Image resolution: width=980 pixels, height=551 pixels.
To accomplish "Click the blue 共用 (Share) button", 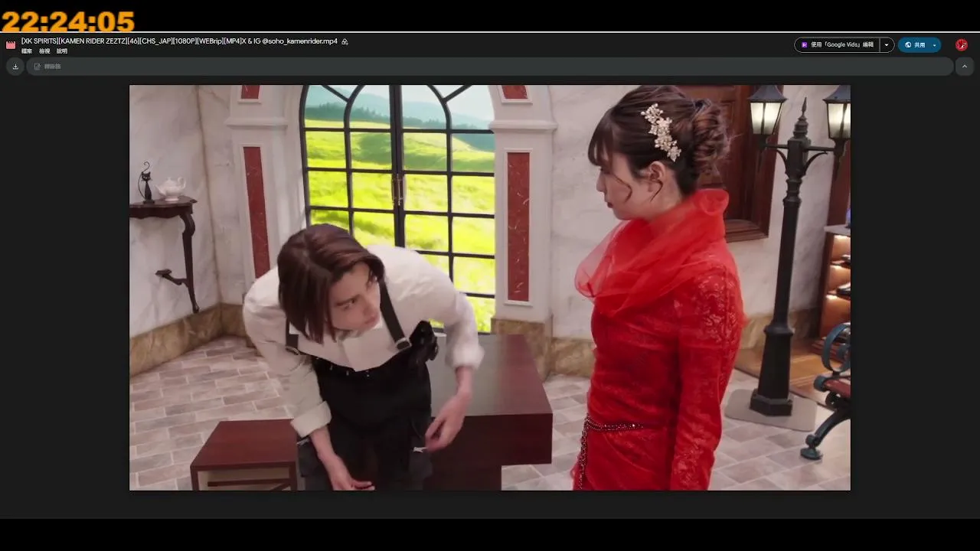I will (914, 45).
